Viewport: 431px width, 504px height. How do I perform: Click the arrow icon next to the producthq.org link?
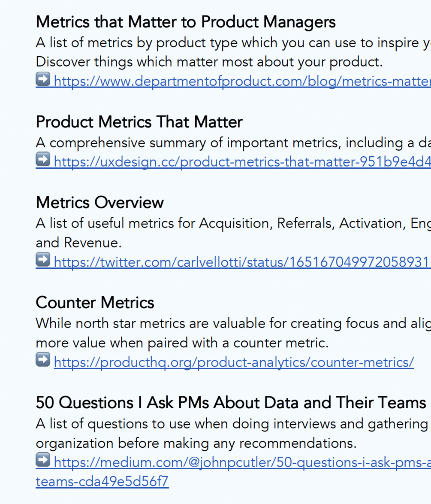click(43, 360)
